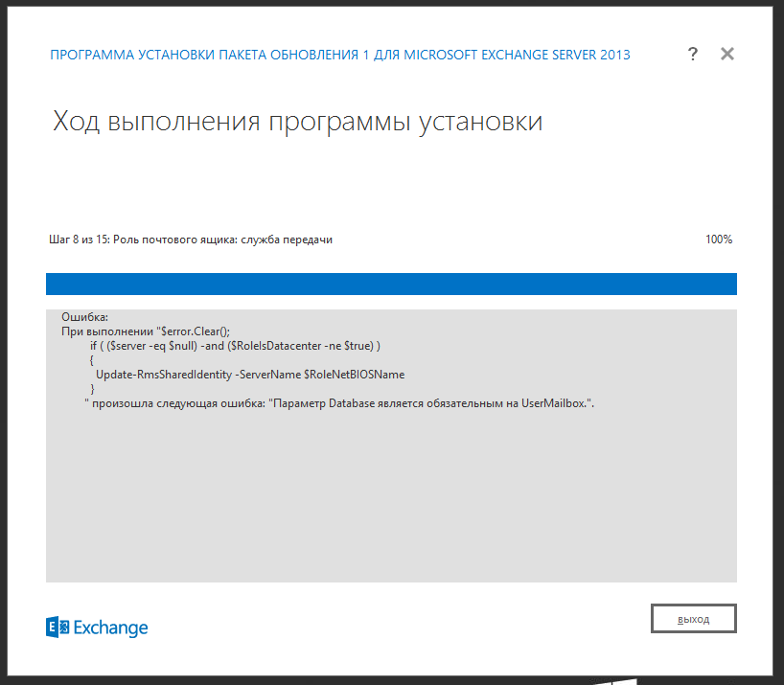Click the Update-RmsSharedIdentity command line
Screen dimensions: 784x685
coord(250,375)
